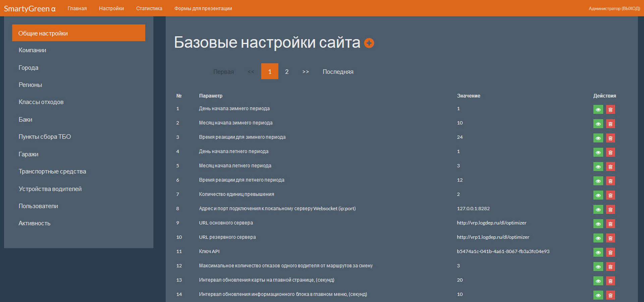Viewport: 644px width, 302px height.
Task: Delete row 11 API key setting
Action: (610, 252)
